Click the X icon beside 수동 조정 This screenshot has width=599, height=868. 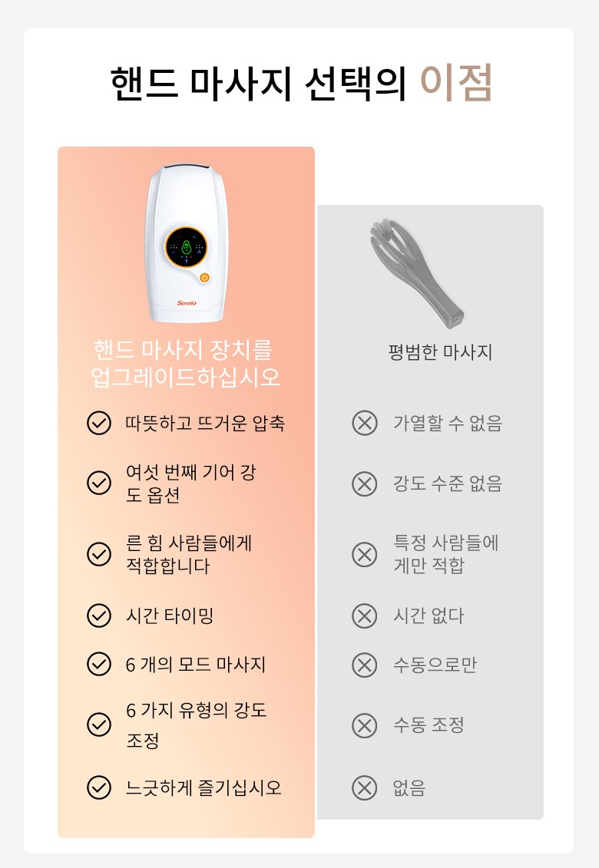coord(364,725)
